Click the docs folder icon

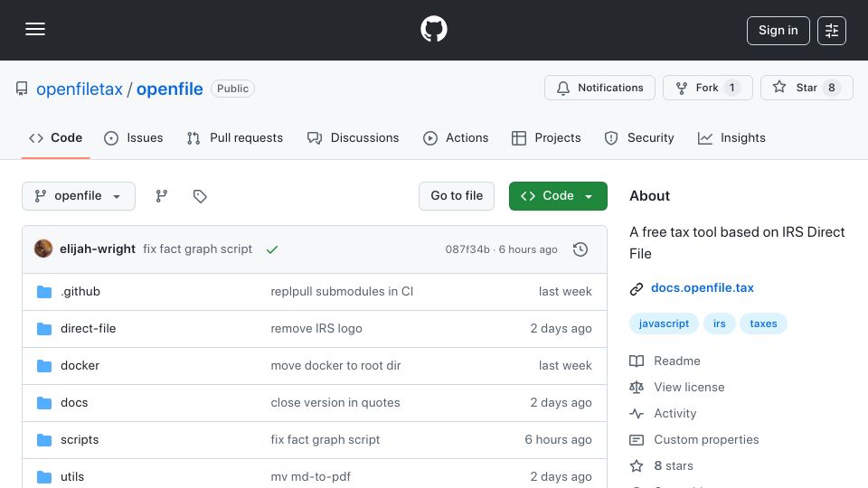click(43, 403)
